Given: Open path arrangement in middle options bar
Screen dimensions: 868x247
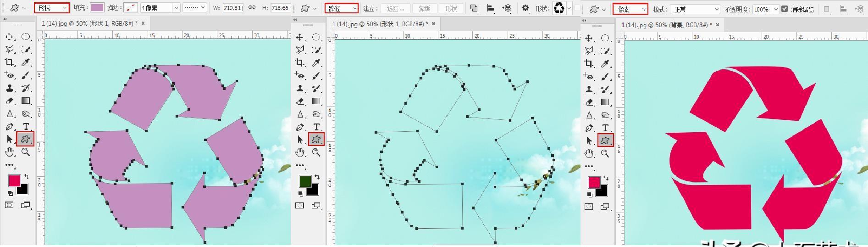Looking at the screenshot, I should (507, 8).
